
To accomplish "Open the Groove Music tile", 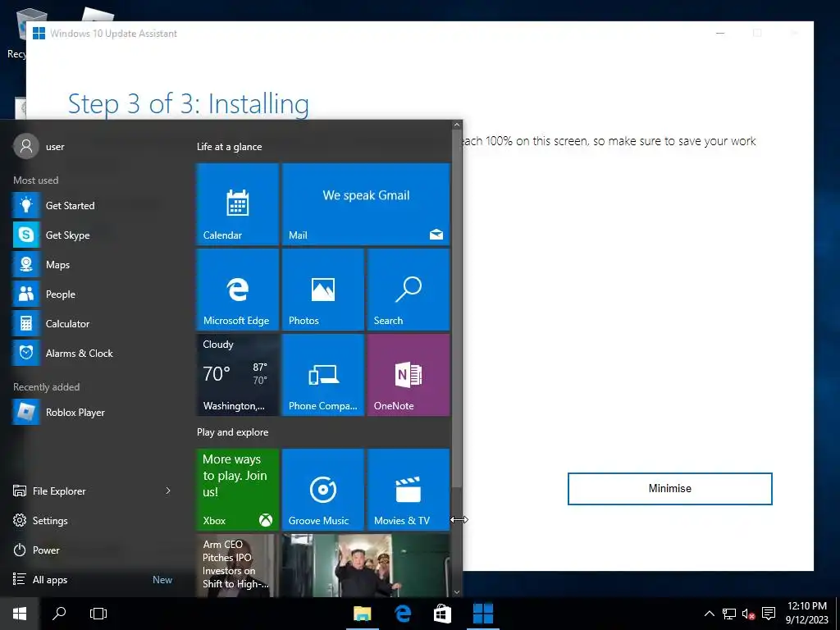I will pyautogui.click(x=323, y=490).
